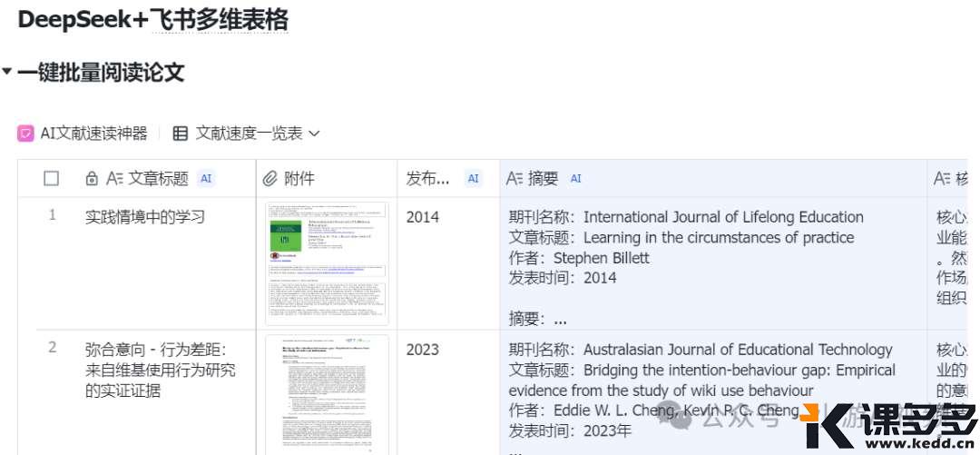This screenshot has width=980, height=455.
Task: Switch to the AI文献速读神器 tab
Action: pos(83,134)
